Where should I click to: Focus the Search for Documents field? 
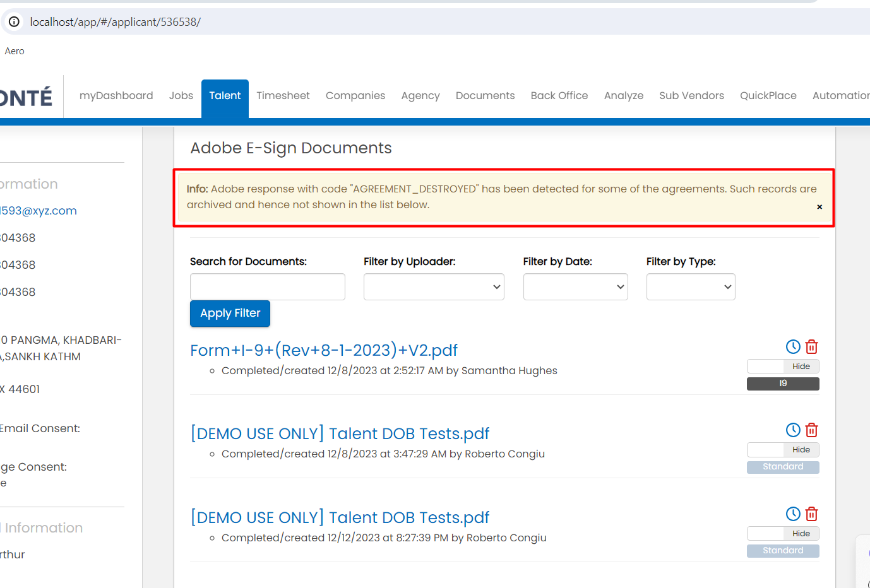[x=268, y=286]
